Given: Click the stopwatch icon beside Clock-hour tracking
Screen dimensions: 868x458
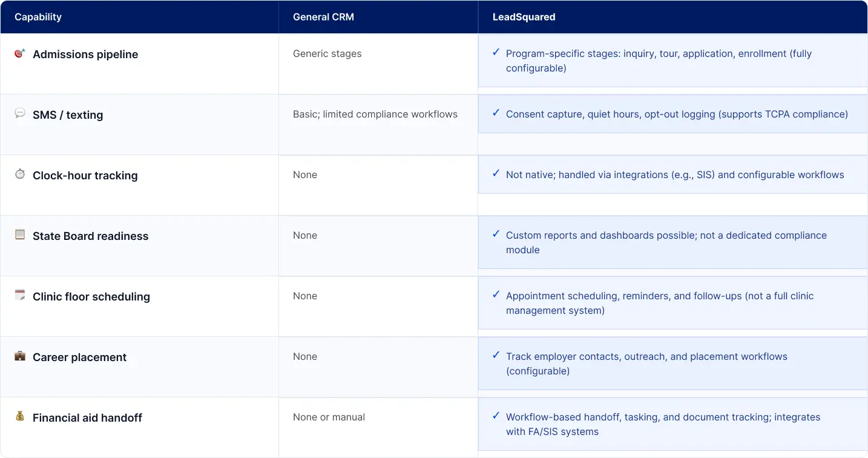Looking at the screenshot, I should click(x=20, y=174).
